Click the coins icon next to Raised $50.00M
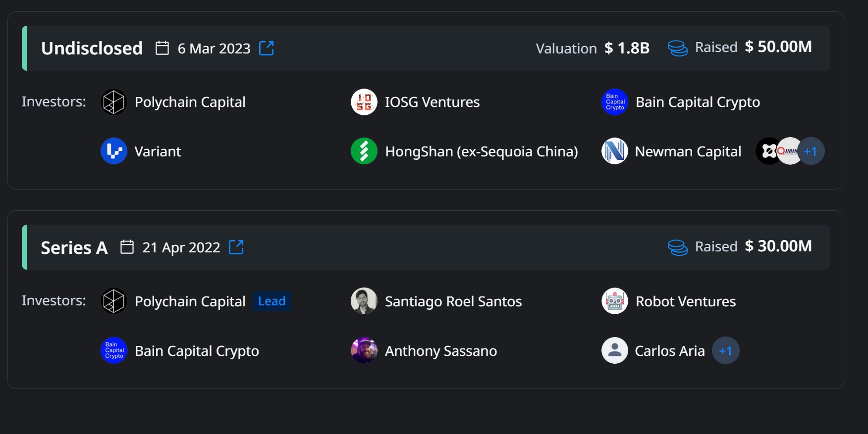 pos(677,48)
